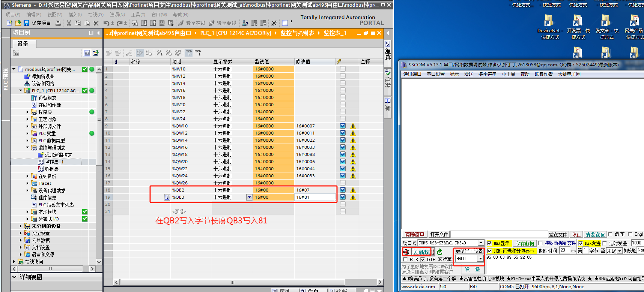Click the %QB3 modify value cell 16#81
The height and width of the screenshot is (292, 644).
(x=315, y=197)
